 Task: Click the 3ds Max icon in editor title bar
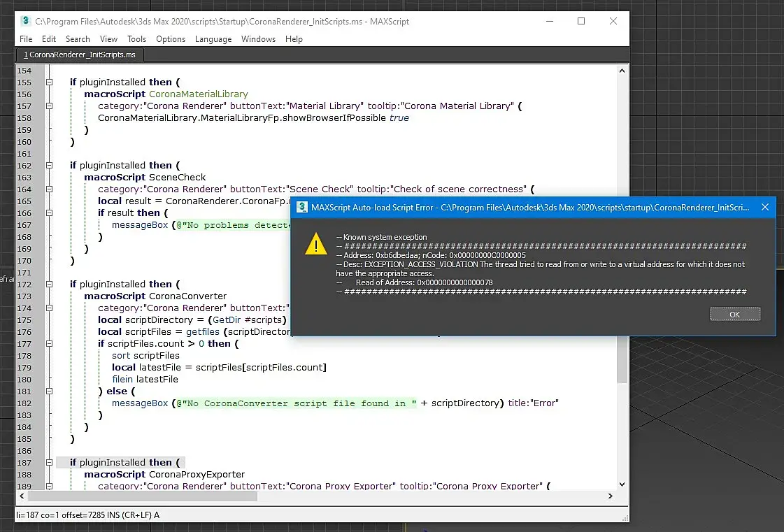[x=25, y=21]
